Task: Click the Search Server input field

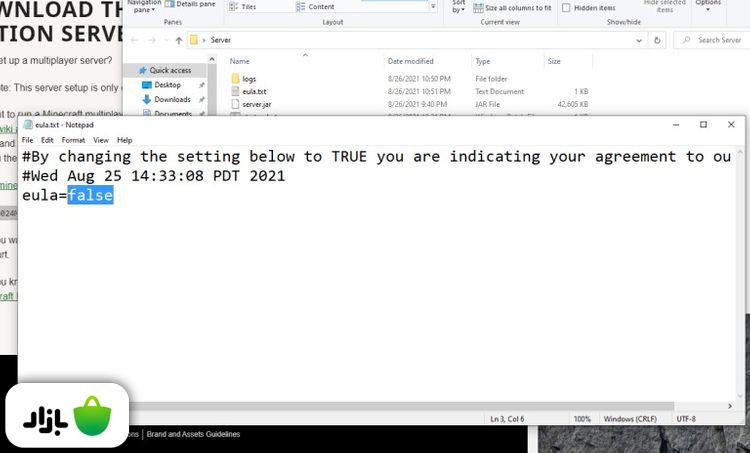Action: pyautogui.click(x=715, y=40)
